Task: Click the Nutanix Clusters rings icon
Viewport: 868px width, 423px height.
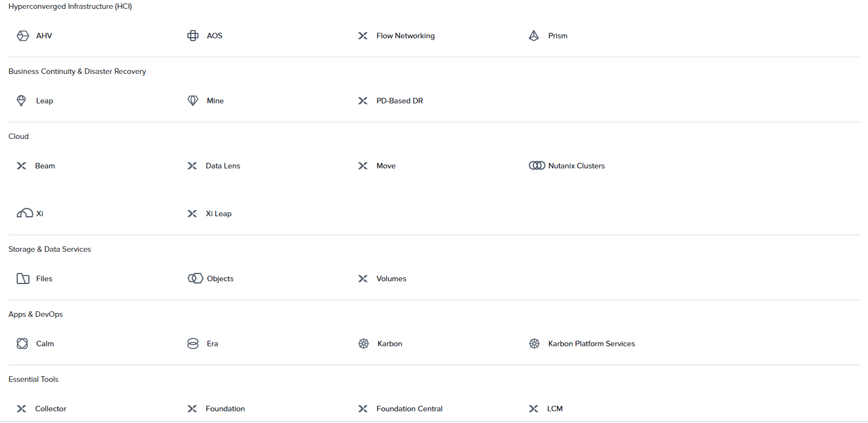Action: point(537,165)
